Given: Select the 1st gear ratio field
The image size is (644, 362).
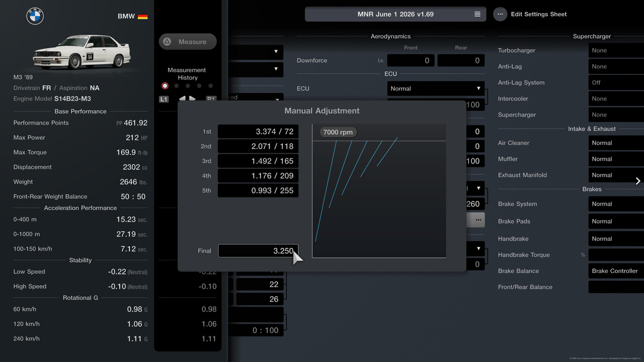Looking at the screenshot, I should pyautogui.click(x=258, y=132).
